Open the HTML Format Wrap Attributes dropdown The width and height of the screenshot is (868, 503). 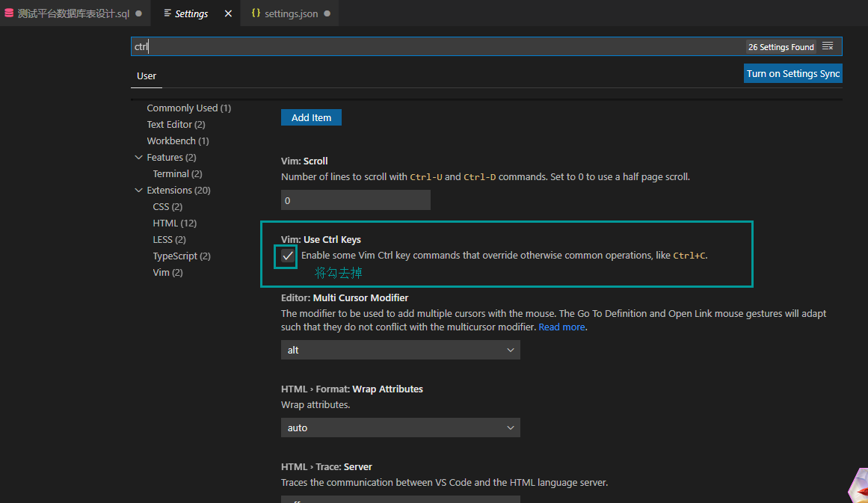click(400, 427)
